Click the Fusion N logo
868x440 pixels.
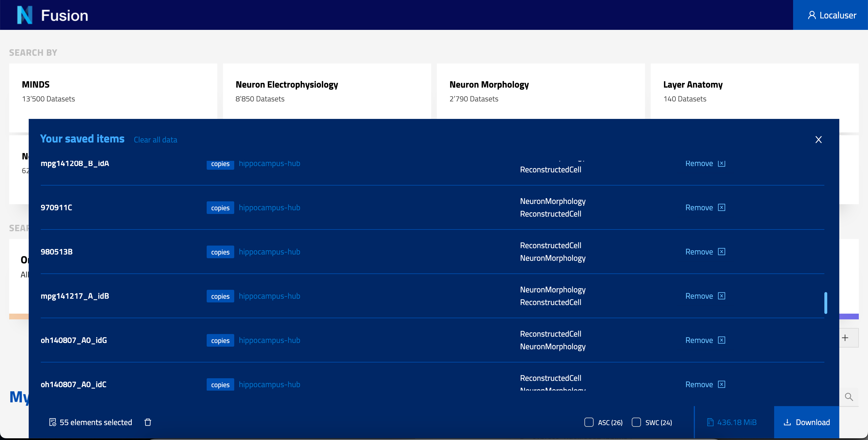pos(25,15)
